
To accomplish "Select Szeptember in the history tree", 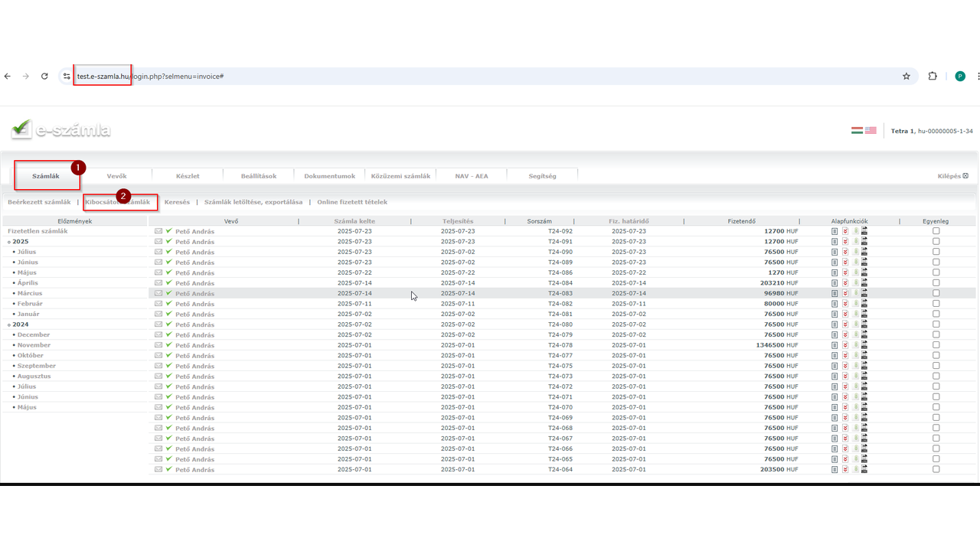I will pyautogui.click(x=36, y=366).
